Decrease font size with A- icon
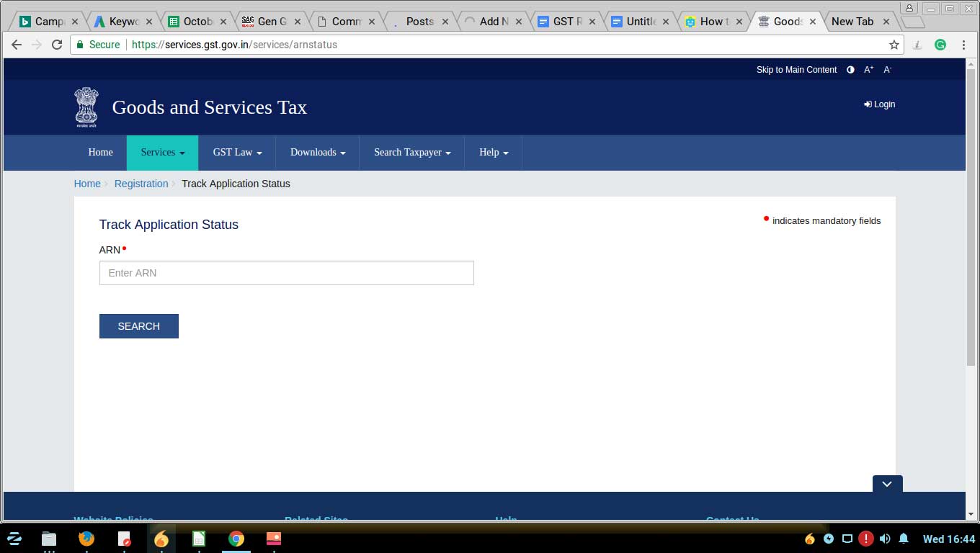Screen dimensions: 980x553 pyautogui.click(x=887, y=70)
